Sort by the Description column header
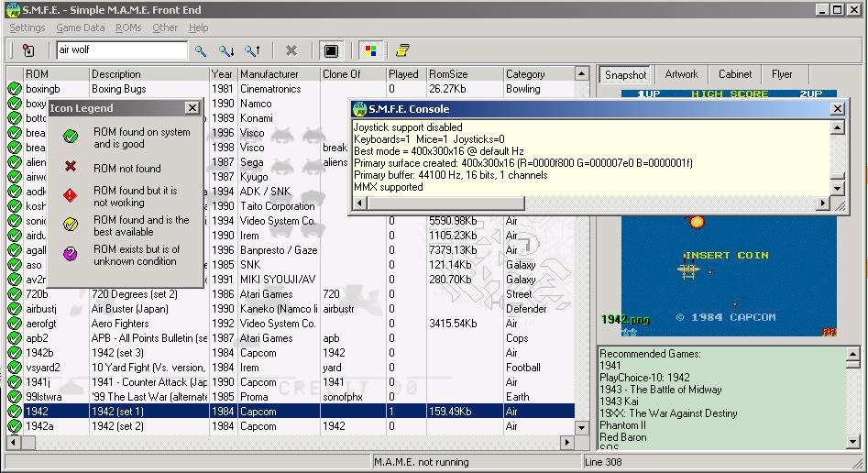 coord(148,73)
